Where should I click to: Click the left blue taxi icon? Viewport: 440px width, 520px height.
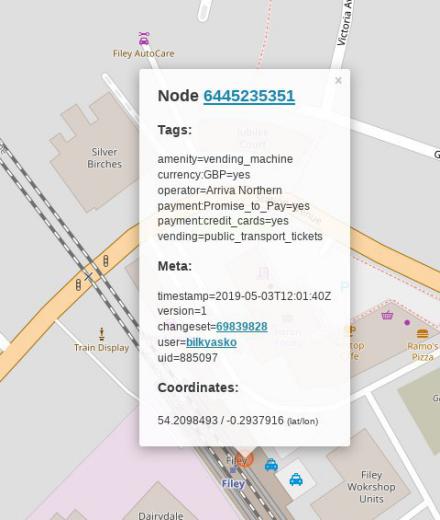point(271,465)
